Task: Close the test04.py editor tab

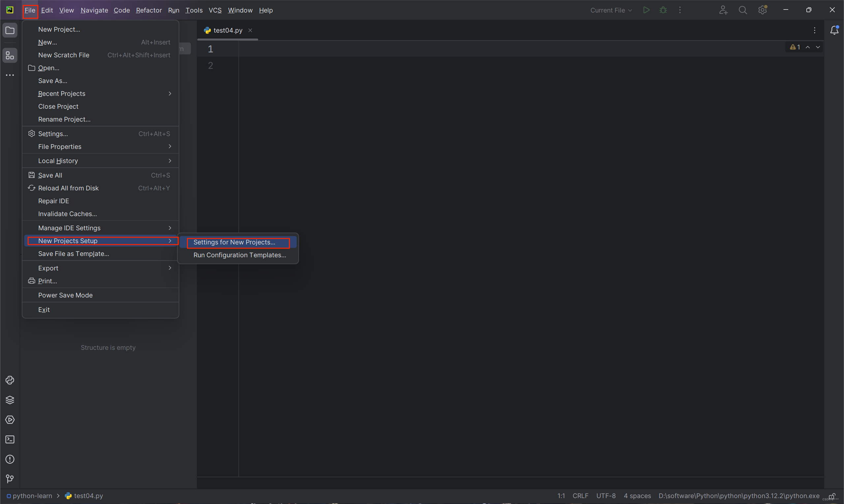Action: pos(250,30)
